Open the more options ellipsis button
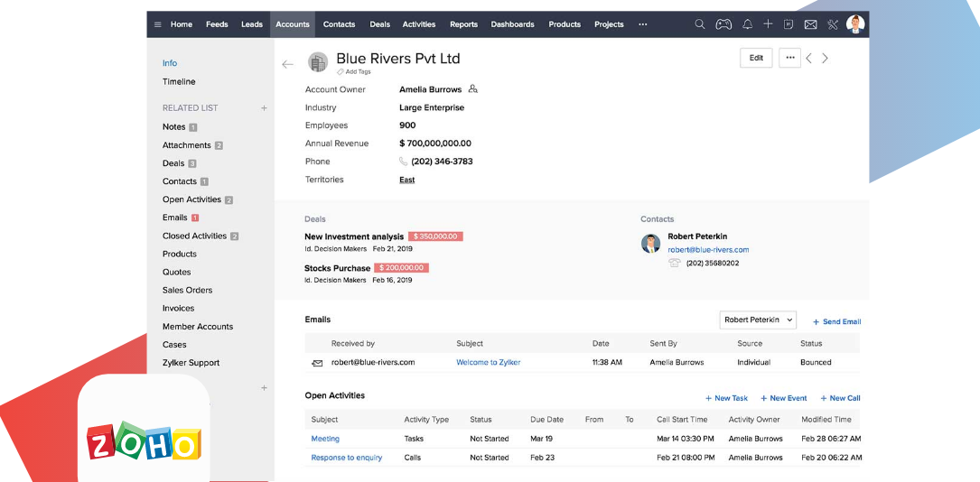 click(790, 58)
